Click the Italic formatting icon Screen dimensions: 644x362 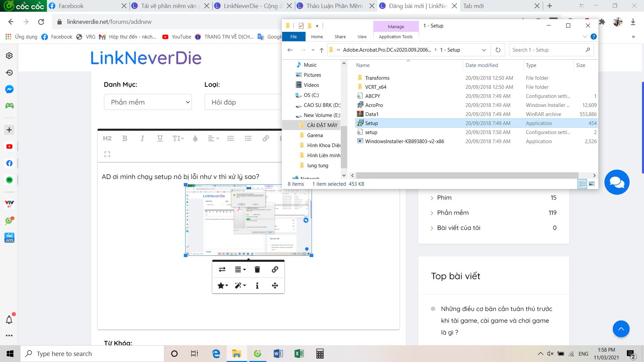pyautogui.click(x=142, y=138)
